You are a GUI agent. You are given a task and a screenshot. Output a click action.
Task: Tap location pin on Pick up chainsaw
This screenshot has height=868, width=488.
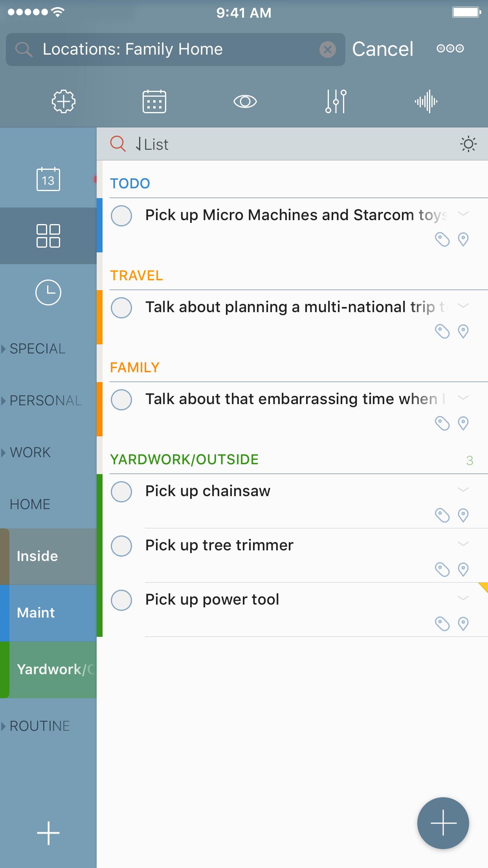[x=463, y=515]
